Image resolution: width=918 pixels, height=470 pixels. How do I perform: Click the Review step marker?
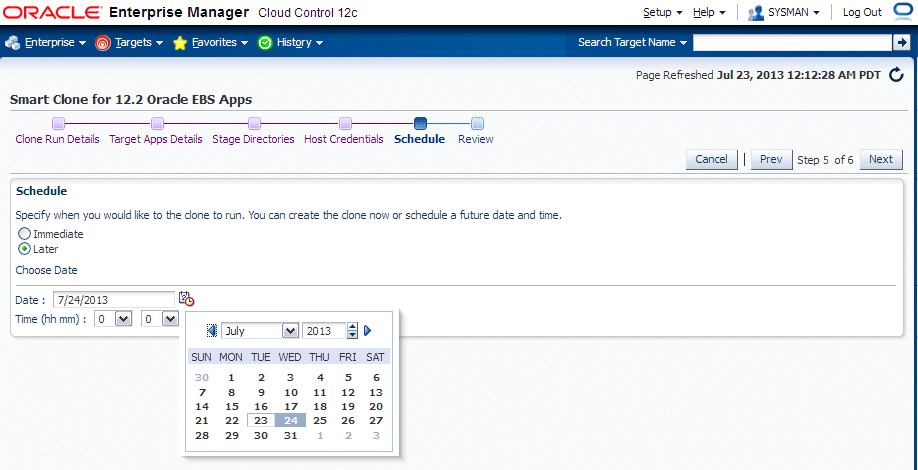tap(477, 123)
